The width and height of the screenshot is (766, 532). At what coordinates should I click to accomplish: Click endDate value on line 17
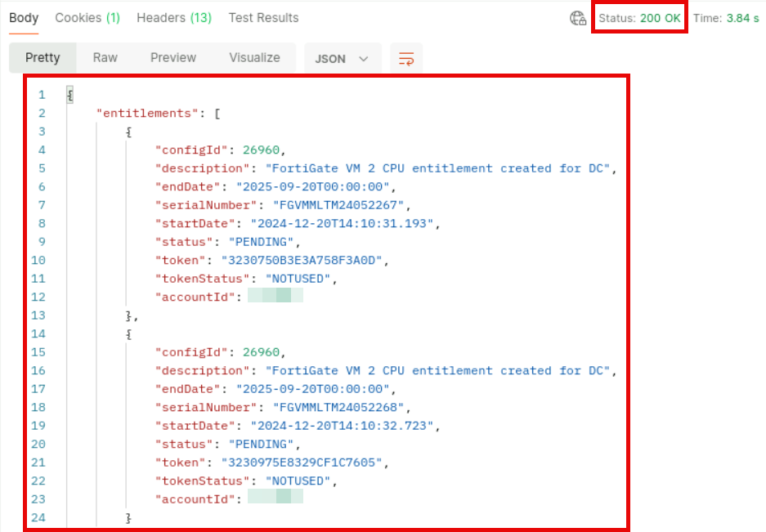click(x=312, y=389)
